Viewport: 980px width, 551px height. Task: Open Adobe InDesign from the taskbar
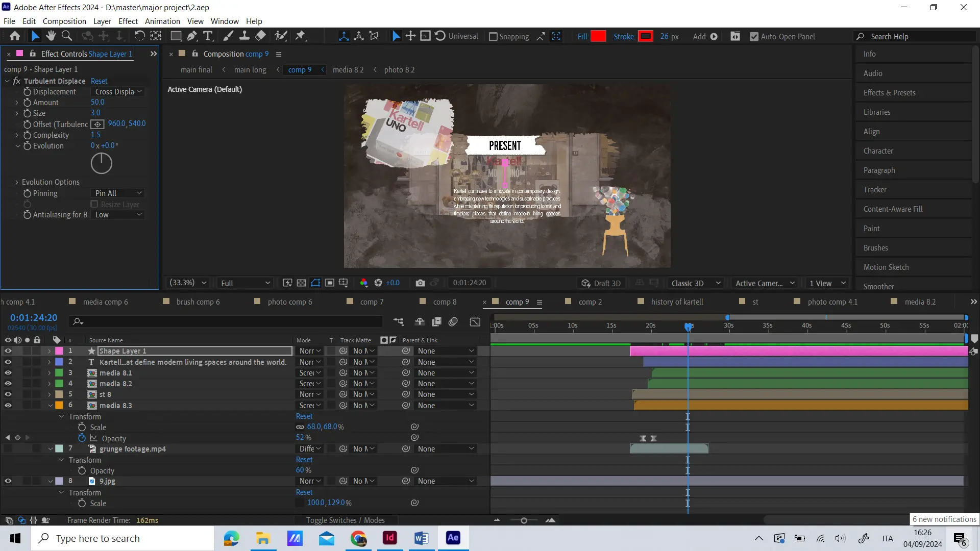(x=390, y=538)
